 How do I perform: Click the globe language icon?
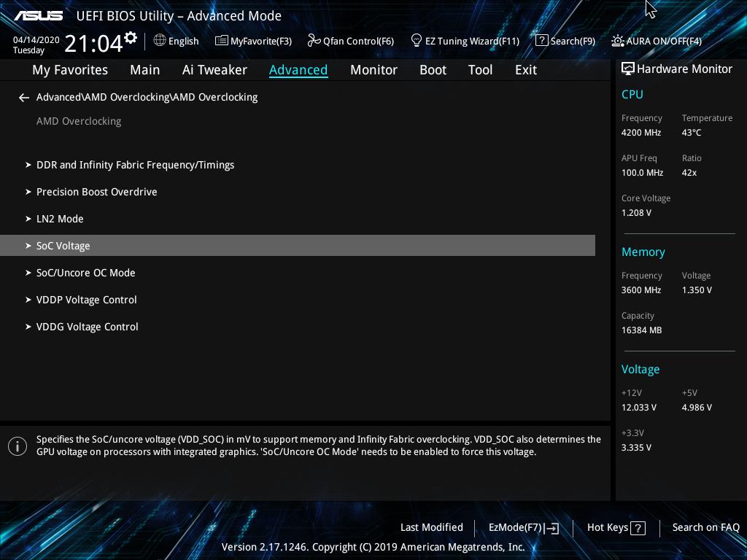[160, 41]
